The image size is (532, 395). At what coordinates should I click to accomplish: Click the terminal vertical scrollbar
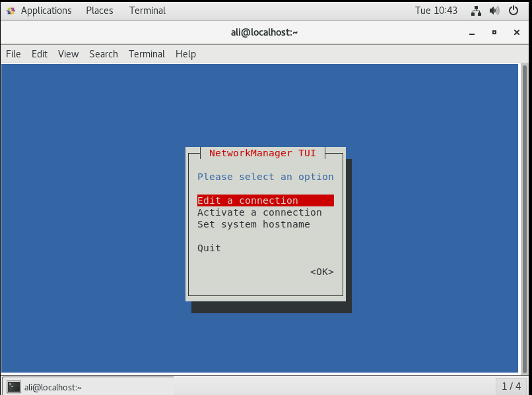coord(525,218)
